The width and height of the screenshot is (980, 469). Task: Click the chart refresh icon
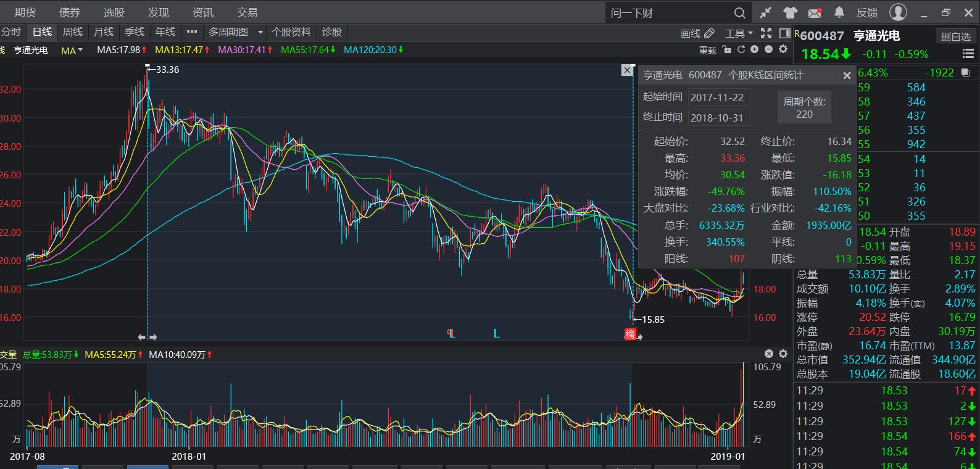(741, 49)
